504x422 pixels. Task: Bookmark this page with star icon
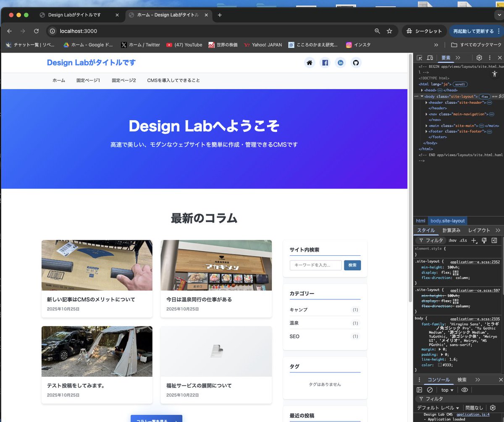[389, 31]
